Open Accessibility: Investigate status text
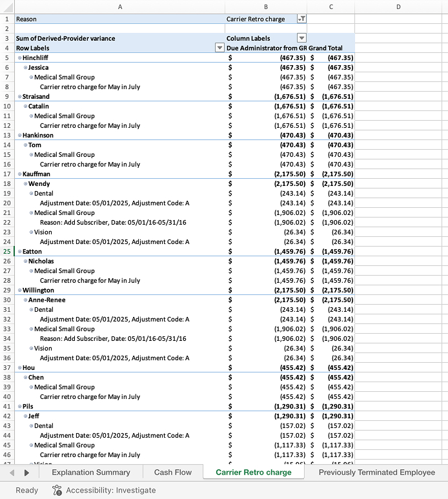The image size is (448, 499). 111,490
